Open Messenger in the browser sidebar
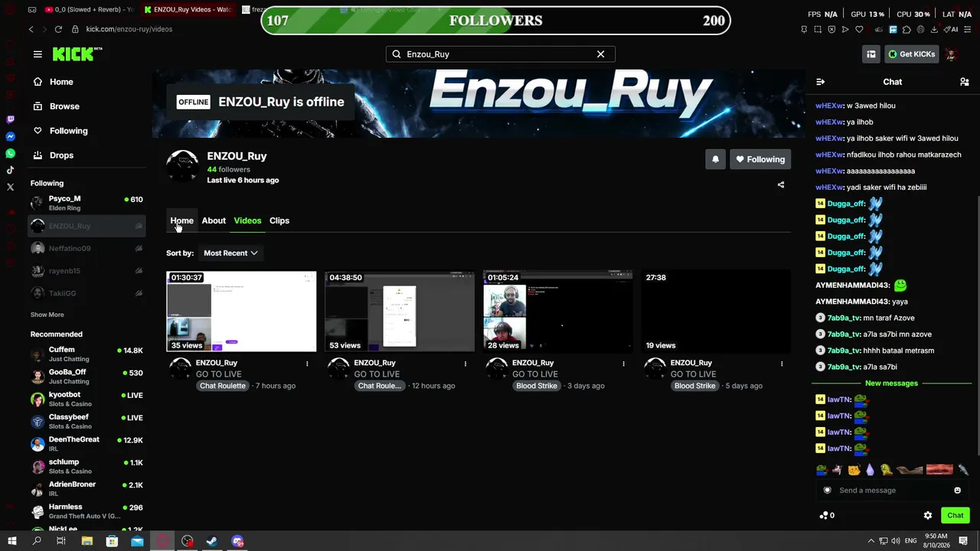The image size is (980, 551). tap(11, 137)
